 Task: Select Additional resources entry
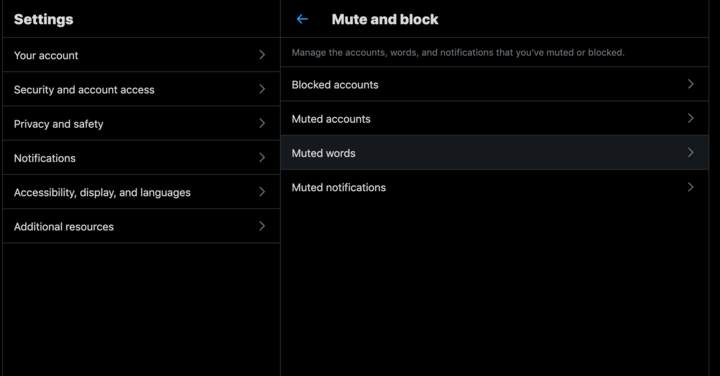coord(141,226)
